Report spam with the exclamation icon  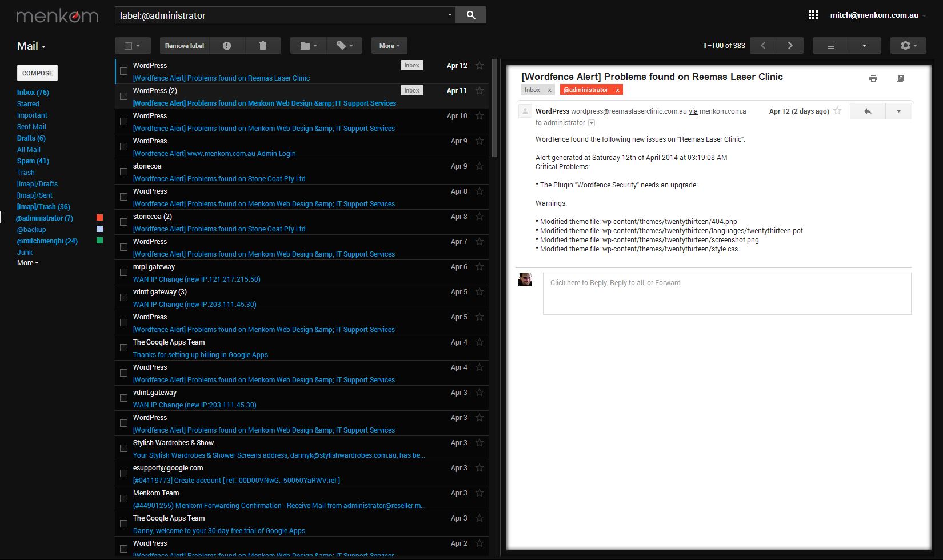tap(227, 46)
